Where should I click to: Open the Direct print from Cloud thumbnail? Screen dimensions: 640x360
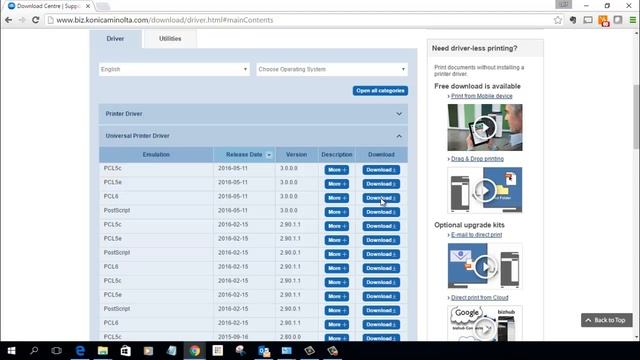pyautogui.click(x=485, y=323)
